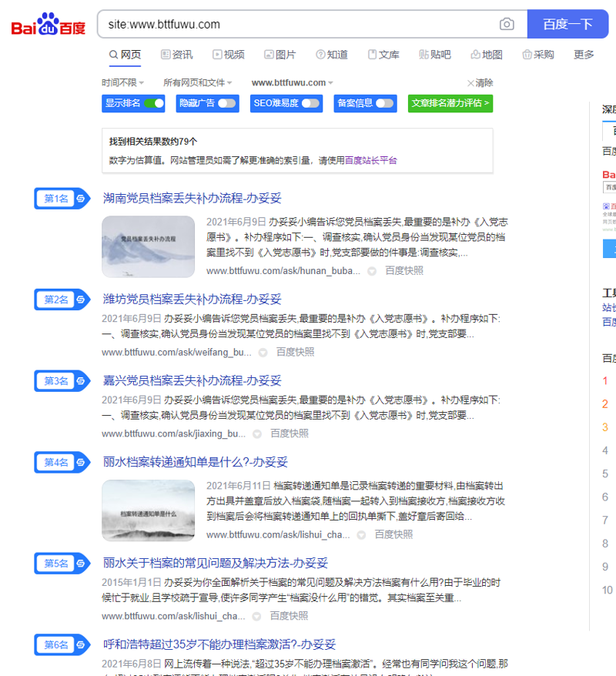Click the 第1名 rank badge icon
Screen dimensions: 616x676
coord(62,199)
